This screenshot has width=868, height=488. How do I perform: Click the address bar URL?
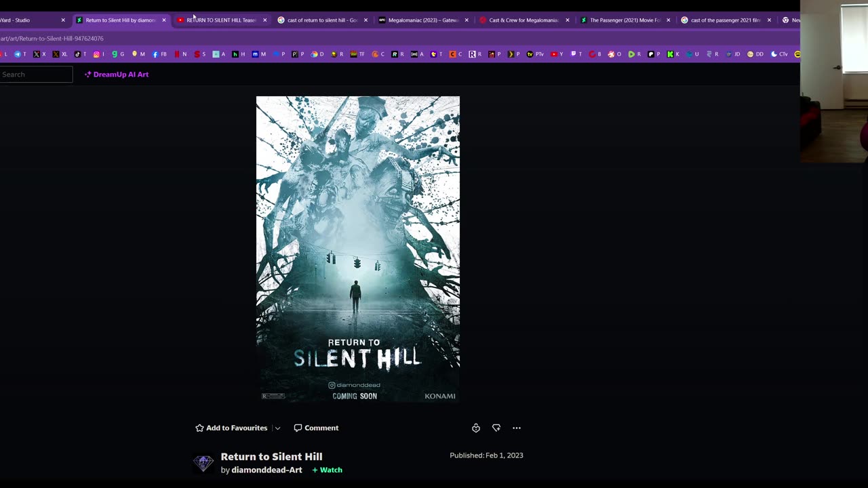tap(52, 39)
